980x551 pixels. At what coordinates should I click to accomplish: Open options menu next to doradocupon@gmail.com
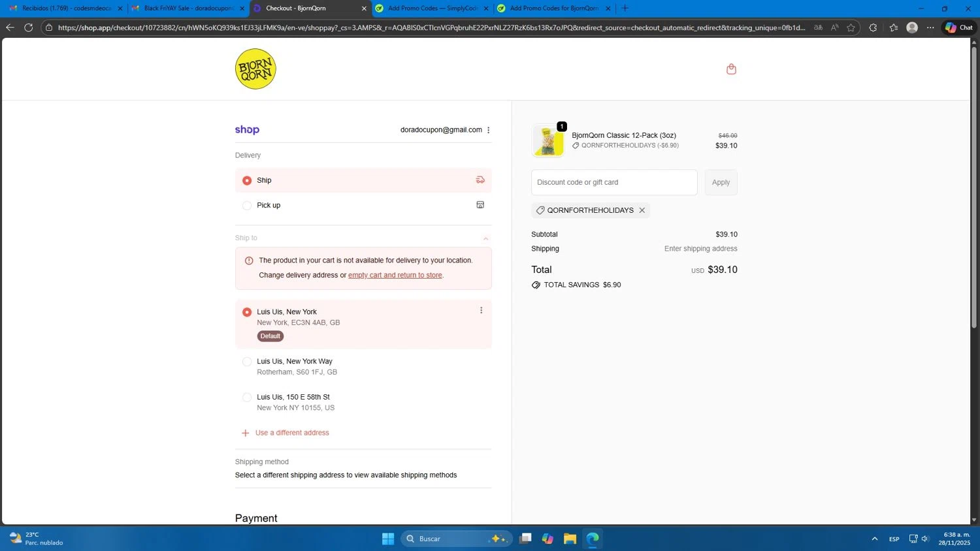(488, 130)
